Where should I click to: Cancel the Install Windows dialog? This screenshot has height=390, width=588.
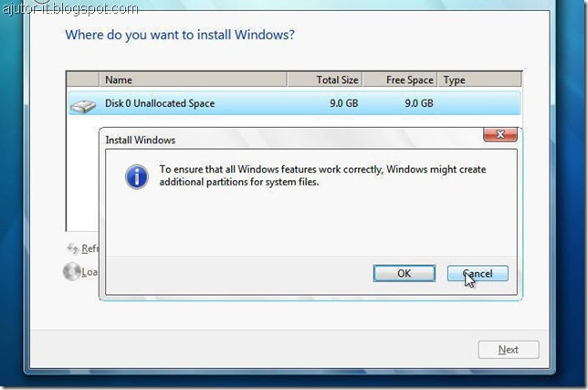(x=478, y=273)
